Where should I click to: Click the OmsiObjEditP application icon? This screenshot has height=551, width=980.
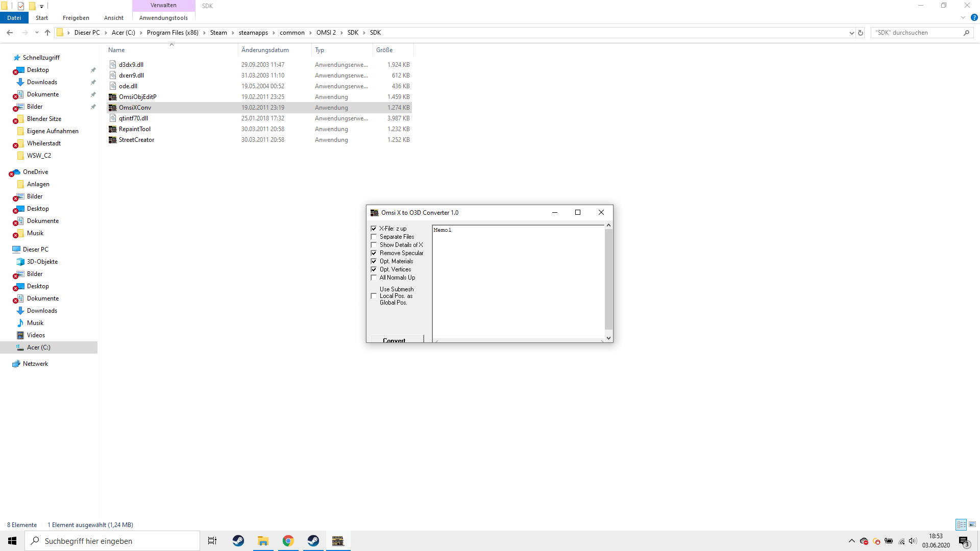(113, 97)
